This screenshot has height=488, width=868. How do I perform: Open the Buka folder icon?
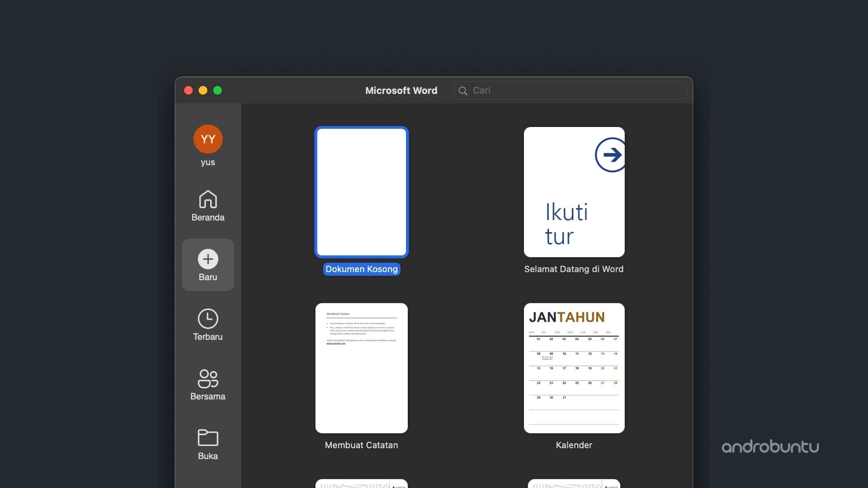tap(208, 437)
